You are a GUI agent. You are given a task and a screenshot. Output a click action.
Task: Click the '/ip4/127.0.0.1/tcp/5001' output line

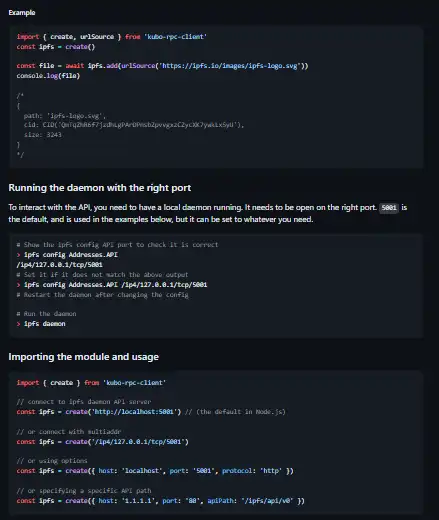(x=60, y=265)
